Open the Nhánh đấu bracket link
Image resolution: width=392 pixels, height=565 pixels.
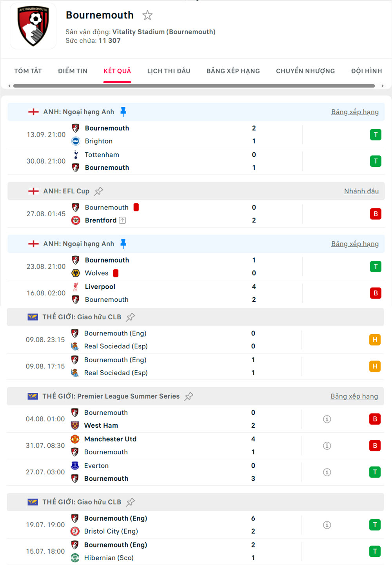click(361, 191)
